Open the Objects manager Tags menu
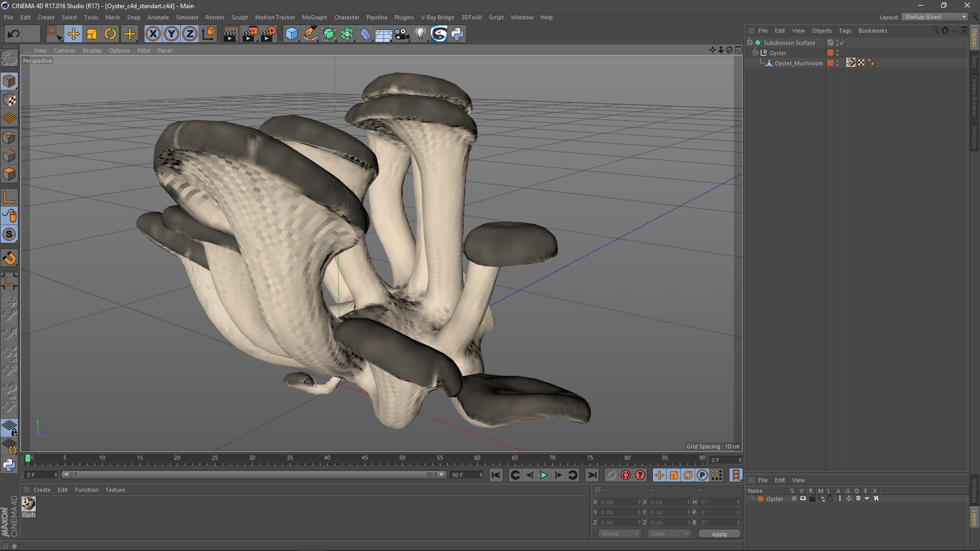Image resolution: width=980 pixels, height=551 pixels. (845, 31)
